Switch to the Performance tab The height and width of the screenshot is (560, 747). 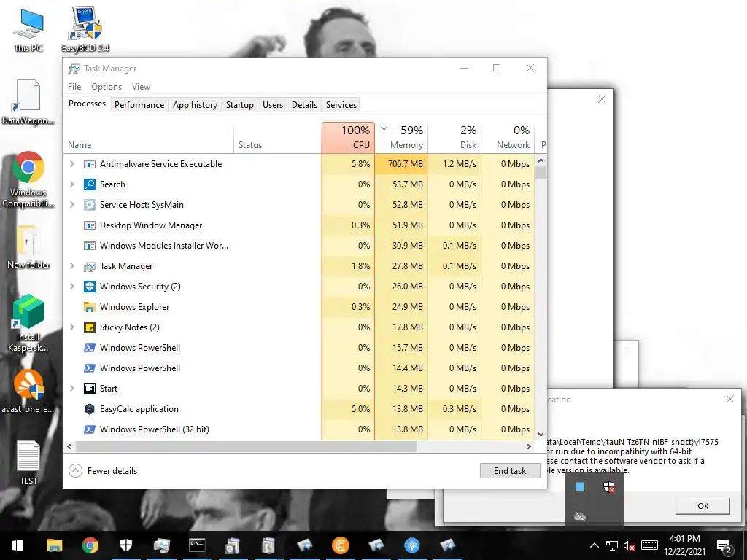[139, 105]
